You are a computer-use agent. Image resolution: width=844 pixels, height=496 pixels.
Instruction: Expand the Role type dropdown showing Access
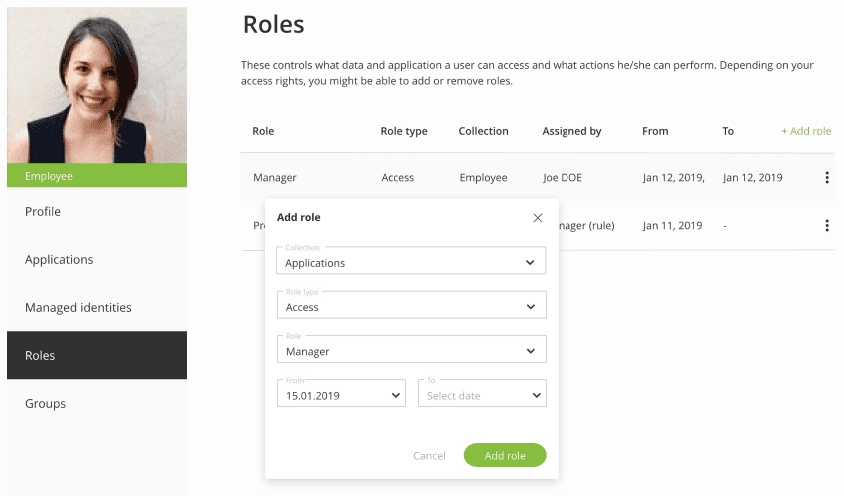click(411, 306)
